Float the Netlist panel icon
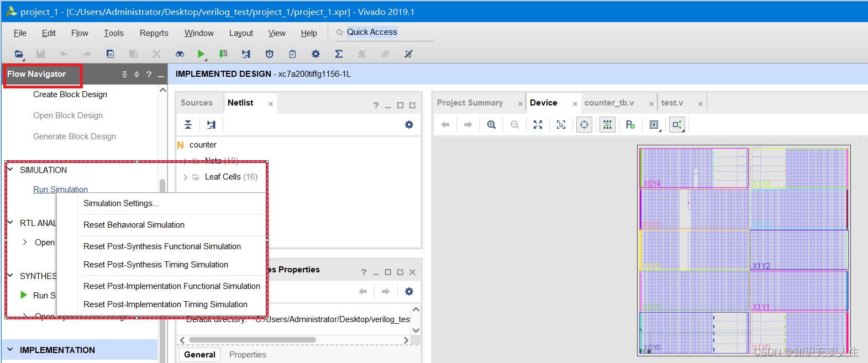This screenshot has width=868, height=363. click(x=412, y=105)
